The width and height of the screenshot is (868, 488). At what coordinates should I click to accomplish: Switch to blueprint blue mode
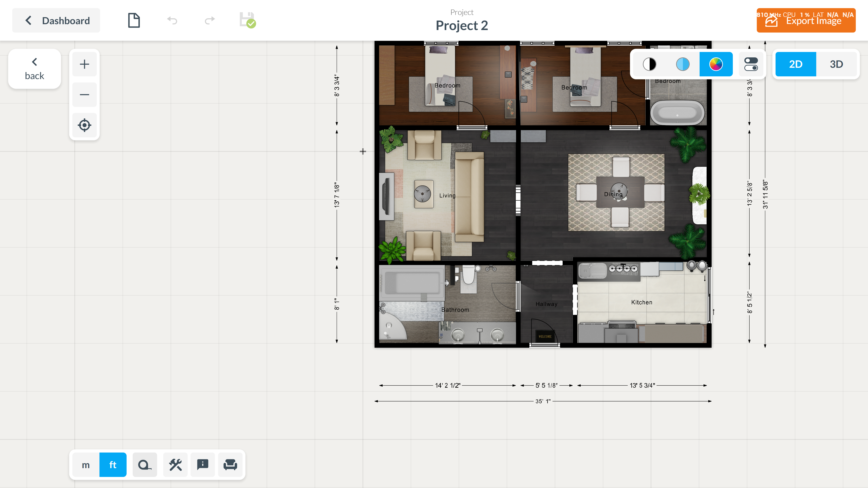[x=683, y=64]
